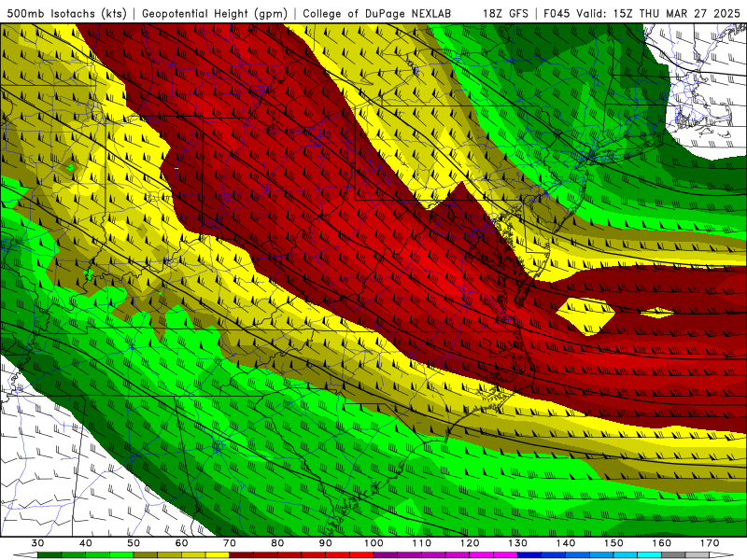Click the '130' label on the color scale
747x560 pixels.
click(x=518, y=543)
